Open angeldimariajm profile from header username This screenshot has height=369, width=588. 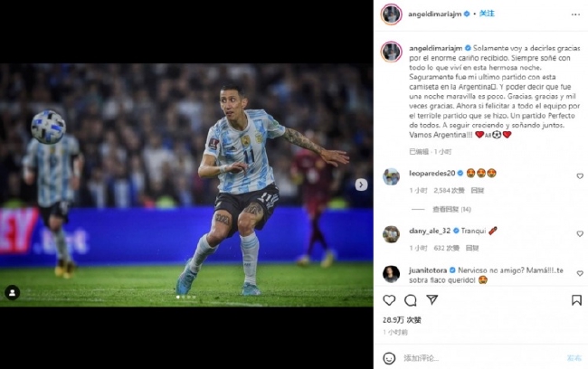434,14
